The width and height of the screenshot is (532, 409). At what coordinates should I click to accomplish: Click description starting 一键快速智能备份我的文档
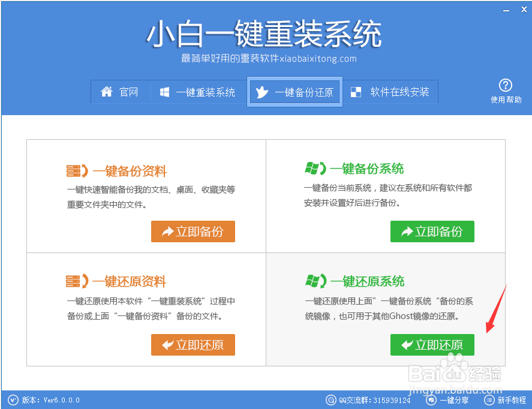[x=151, y=197]
